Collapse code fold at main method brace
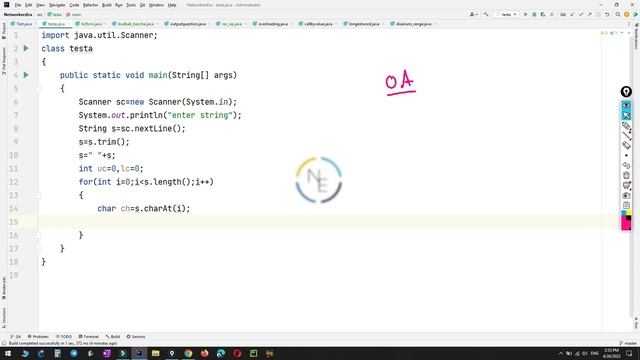This screenshot has height=360, width=640. coord(38,89)
